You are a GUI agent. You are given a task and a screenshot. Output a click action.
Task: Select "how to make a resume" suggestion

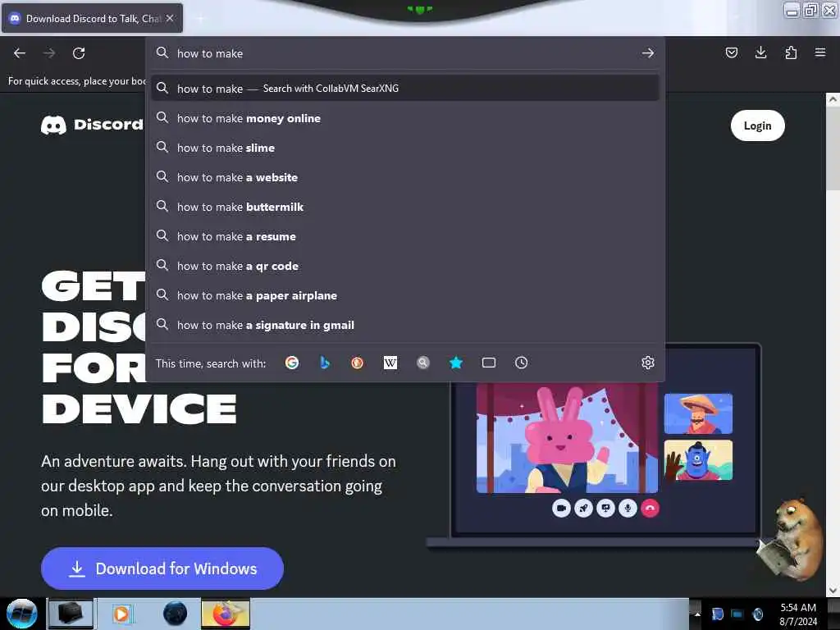(405, 235)
